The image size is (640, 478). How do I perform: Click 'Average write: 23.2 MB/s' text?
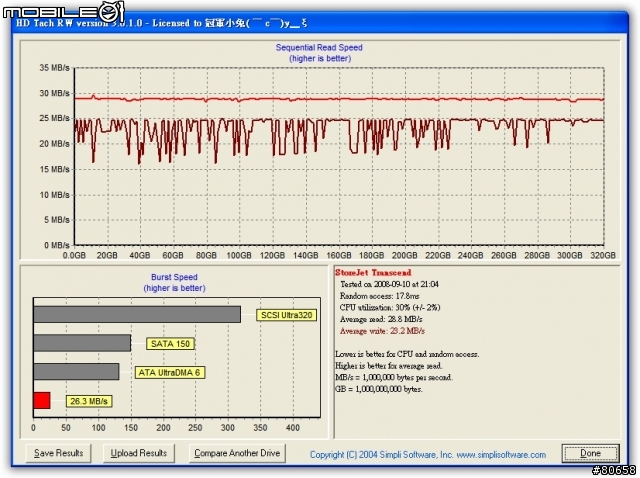point(382,331)
